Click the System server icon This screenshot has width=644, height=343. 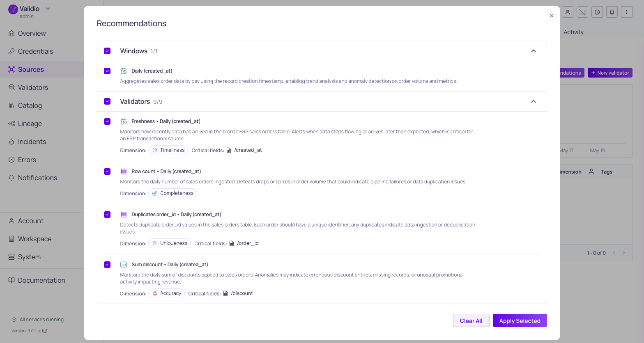click(11, 257)
